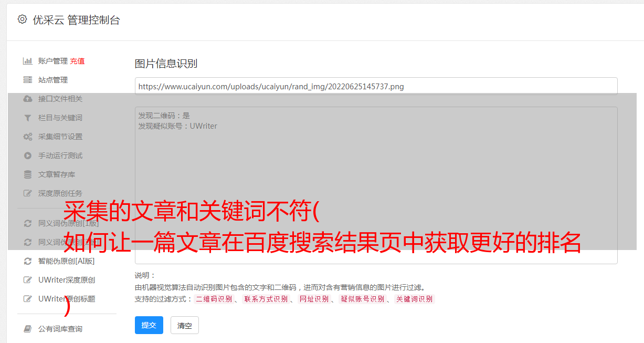This screenshot has height=343, width=644.
Task: Click the 二维码识别 tag
Action: (x=214, y=299)
